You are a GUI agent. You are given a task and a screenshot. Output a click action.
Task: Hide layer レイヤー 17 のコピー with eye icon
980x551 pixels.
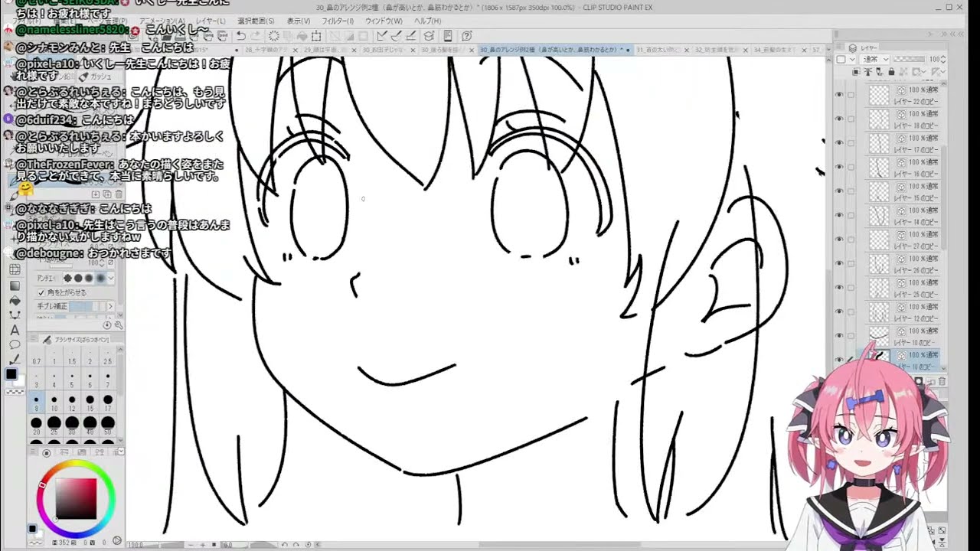click(x=839, y=142)
